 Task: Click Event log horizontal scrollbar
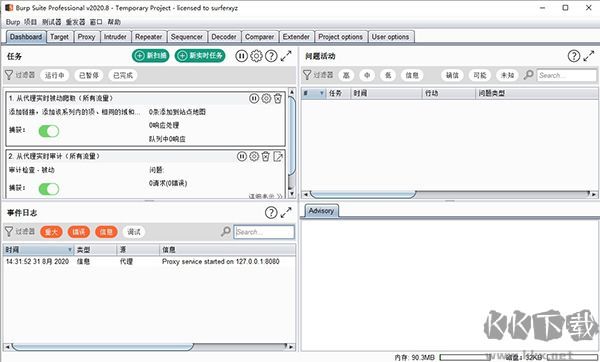click(x=103, y=347)
